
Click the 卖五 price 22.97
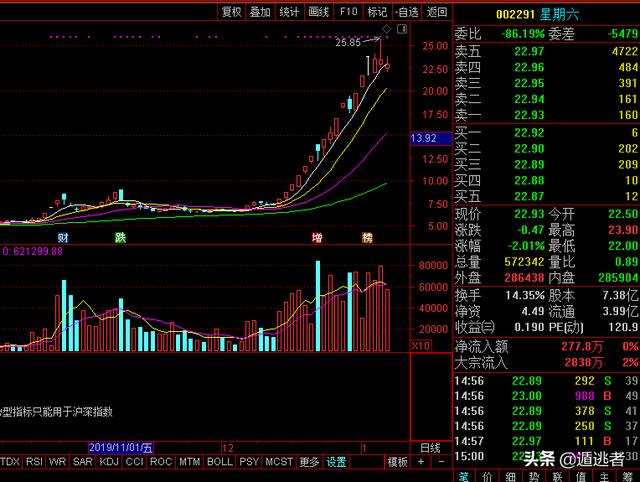coord(529,51)
